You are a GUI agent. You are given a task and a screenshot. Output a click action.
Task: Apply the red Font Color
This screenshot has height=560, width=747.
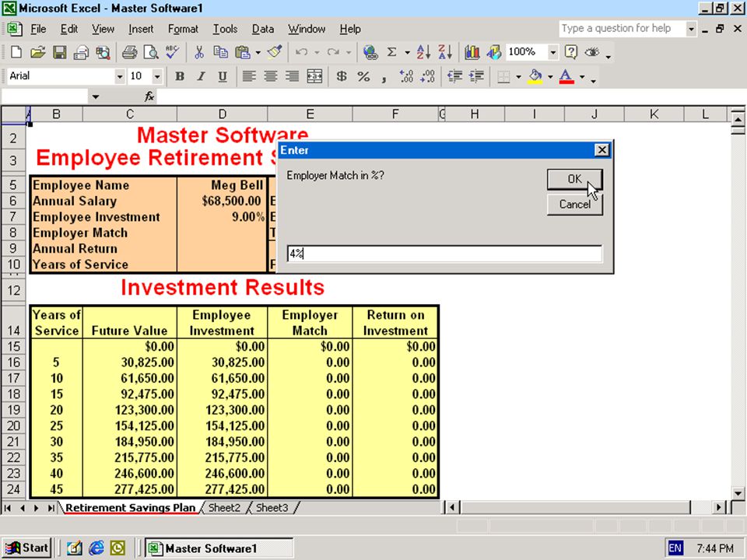(x=566, y=76)
